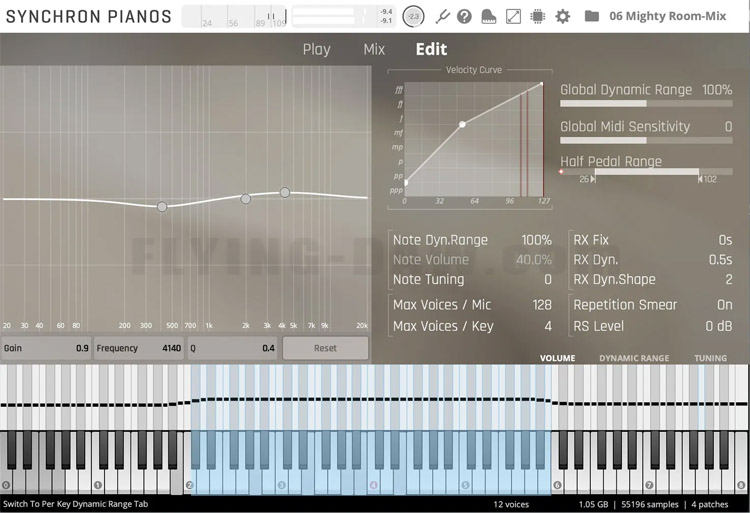The width and height of the screenshot is (750, 513).
Task: Click the Note Volume 40.0% value
Action: (x=534, y=260)
